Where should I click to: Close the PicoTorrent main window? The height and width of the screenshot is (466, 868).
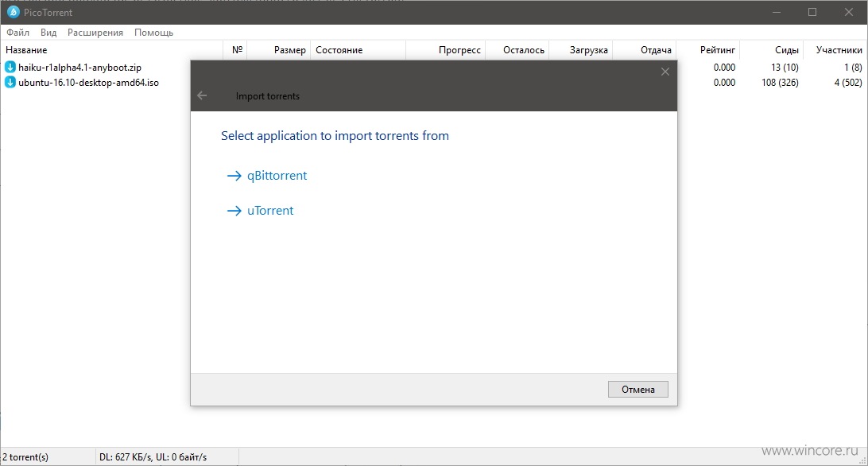tap(849, 12)
